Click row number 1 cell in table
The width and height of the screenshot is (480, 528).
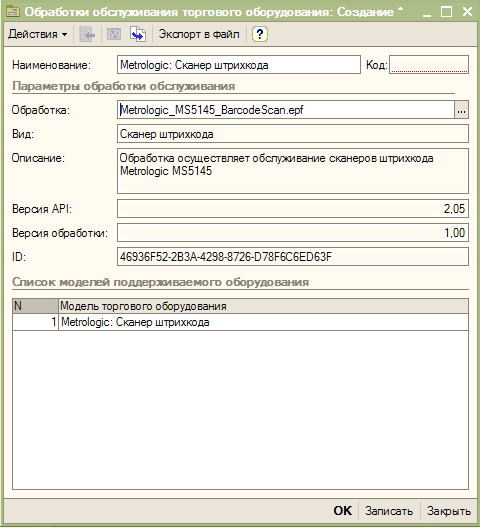point(35,322)
